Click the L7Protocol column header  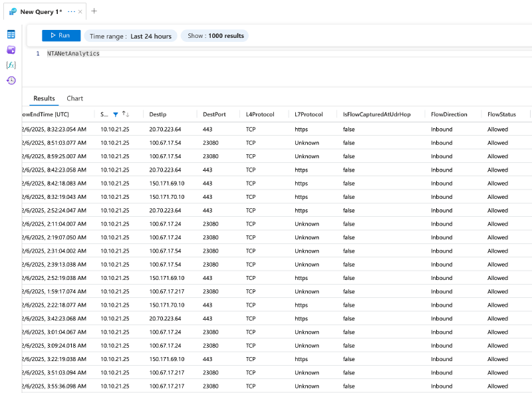click(x=309, y=114)
